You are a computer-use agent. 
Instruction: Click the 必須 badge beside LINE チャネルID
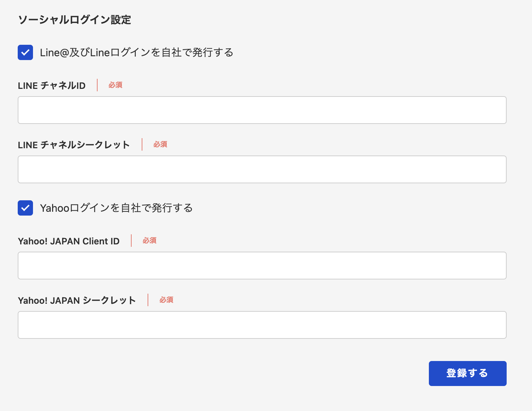pos(115,85)
